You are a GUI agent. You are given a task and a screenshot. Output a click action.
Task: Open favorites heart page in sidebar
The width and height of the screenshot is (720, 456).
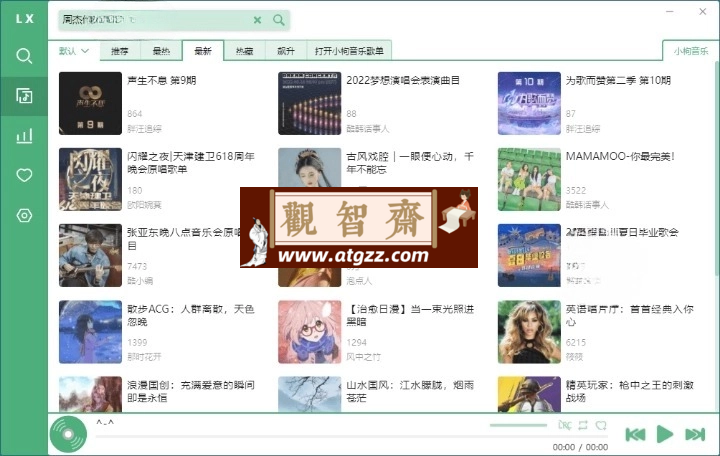pos(24,175)
